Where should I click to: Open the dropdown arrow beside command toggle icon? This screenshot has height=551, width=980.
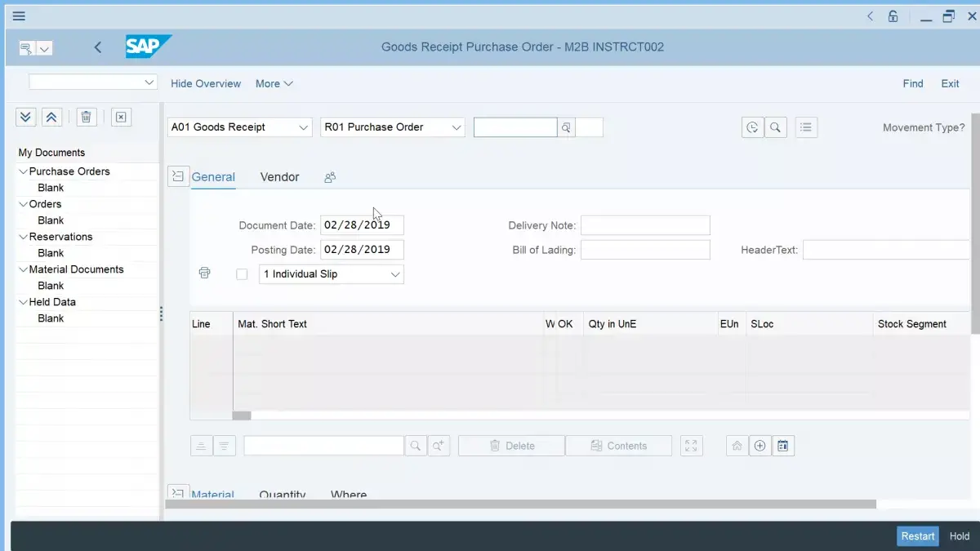(45, 49)
